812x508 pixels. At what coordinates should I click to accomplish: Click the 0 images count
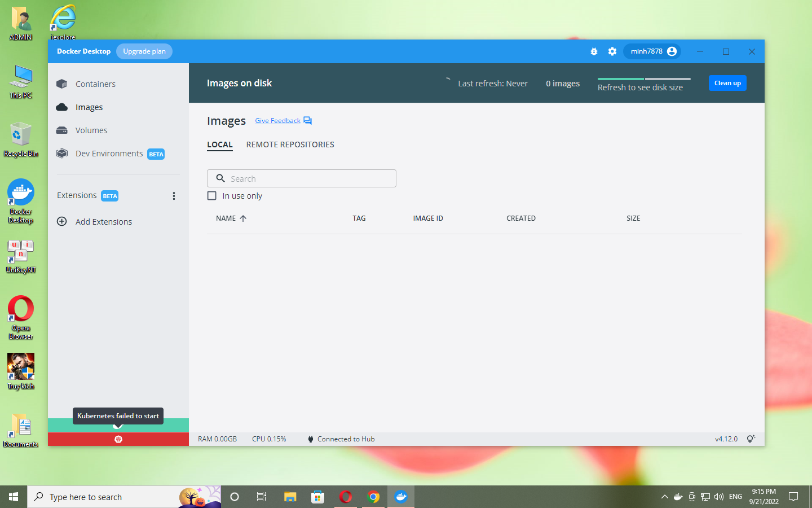click(x=563, y=84)
